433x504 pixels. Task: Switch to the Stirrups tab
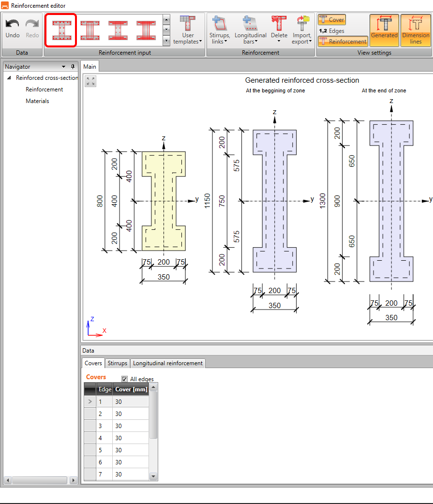pyautogui.click(x=118, y=363)
